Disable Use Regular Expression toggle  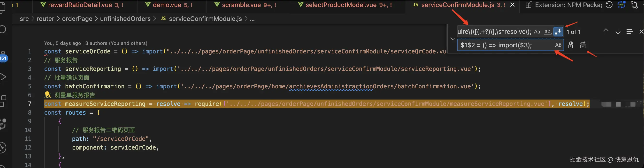(558, 32)
